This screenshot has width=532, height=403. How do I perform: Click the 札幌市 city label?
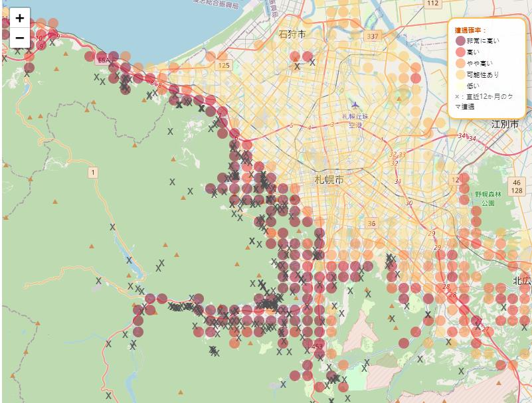click(x=329, y=180)
